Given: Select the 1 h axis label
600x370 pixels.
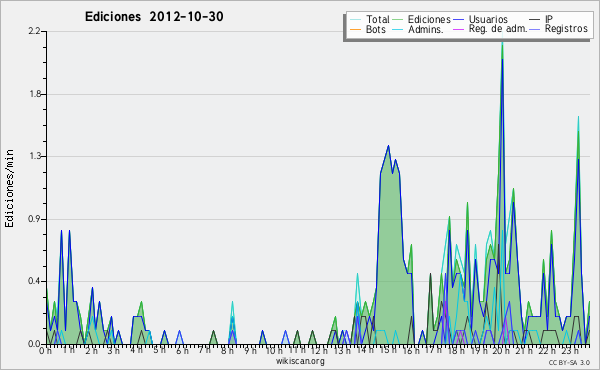Looking at the screenshot, I should tap(69, 350).
